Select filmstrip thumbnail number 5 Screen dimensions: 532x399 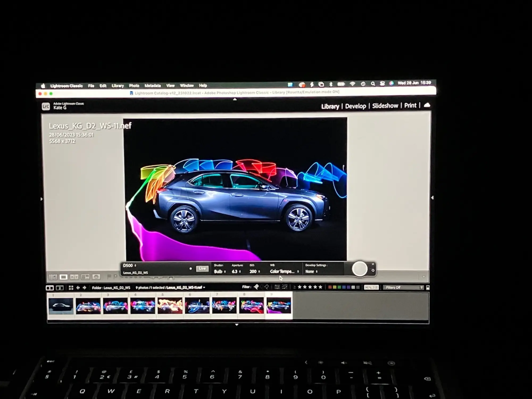pos(170,306)
